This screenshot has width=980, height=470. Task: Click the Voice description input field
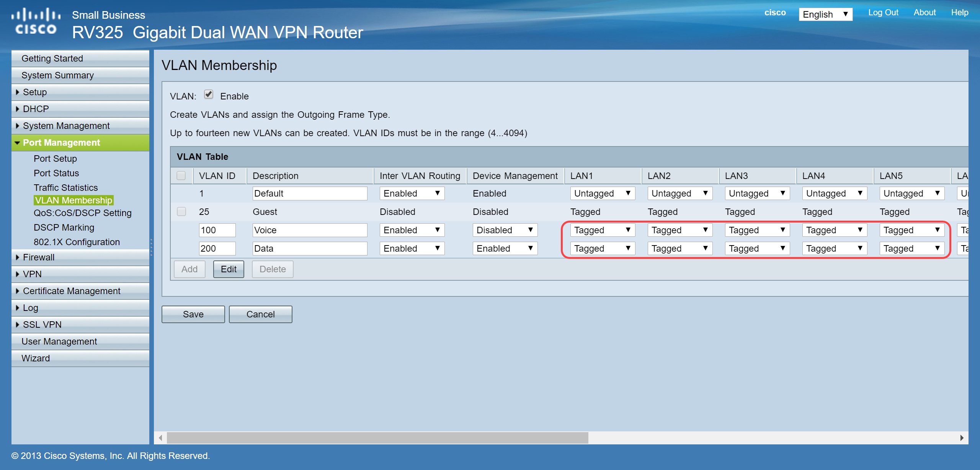pyautogui.click(x=309, y=230)
